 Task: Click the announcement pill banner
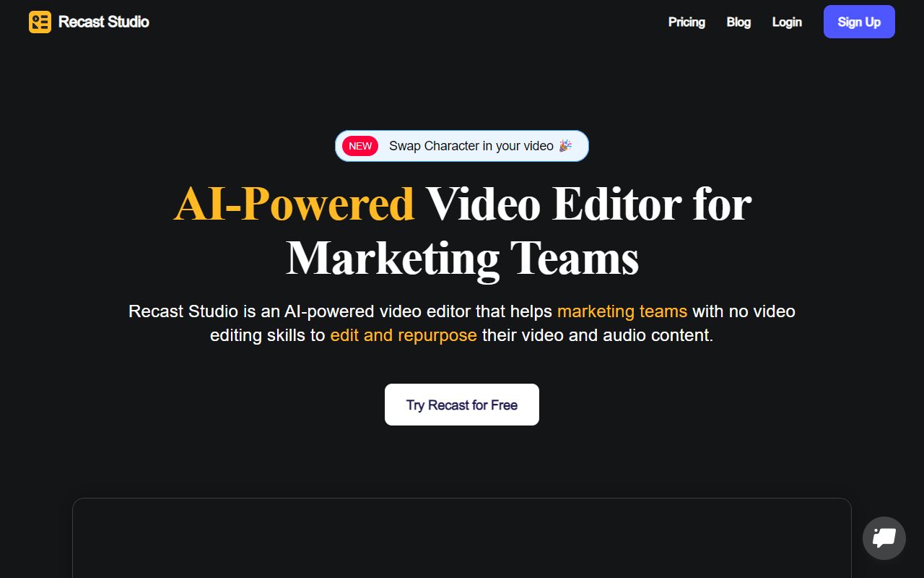[x=461, y=145]
